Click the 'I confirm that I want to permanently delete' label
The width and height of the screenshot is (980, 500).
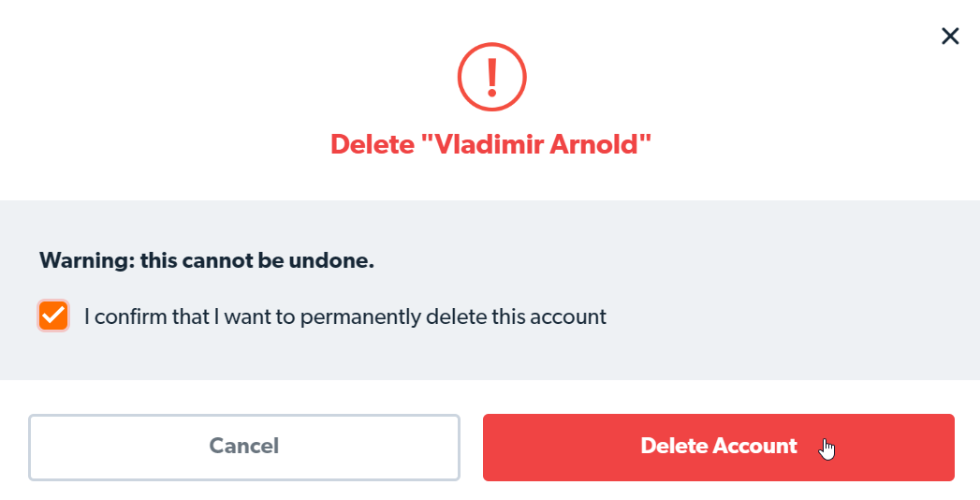pyautogui.click(x=344, y=316)
